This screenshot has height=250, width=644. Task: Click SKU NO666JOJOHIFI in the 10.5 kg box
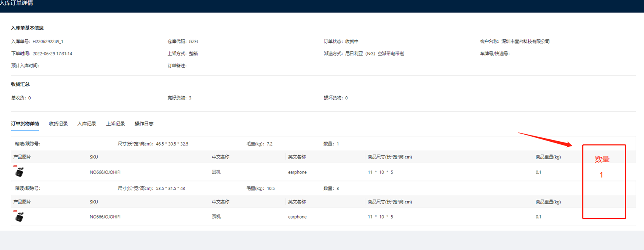coord(105,217)
